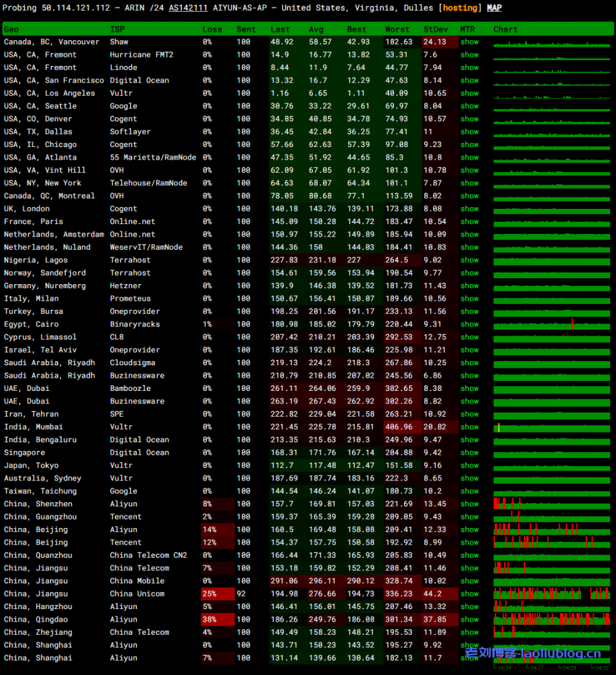Click the ISP column header
616x675 pixels.
[117, 30]
